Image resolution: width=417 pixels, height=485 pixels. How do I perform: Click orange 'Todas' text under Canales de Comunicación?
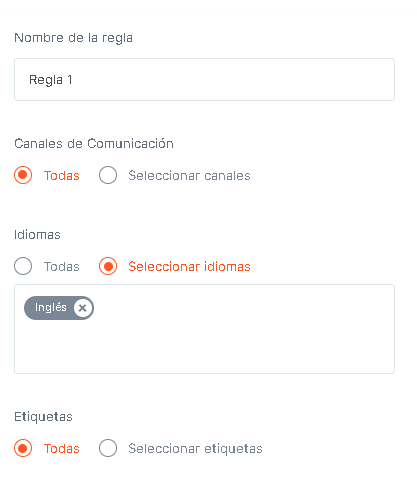[62, 176]
